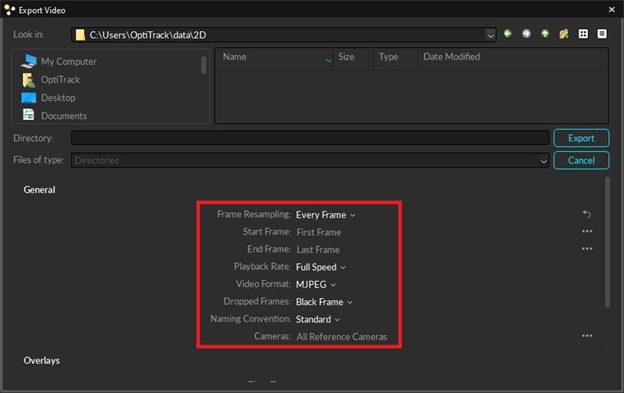Open the Look in path dropdown
Screen dimensions: 624x393
pyautogui.click(x=490, y=35)
